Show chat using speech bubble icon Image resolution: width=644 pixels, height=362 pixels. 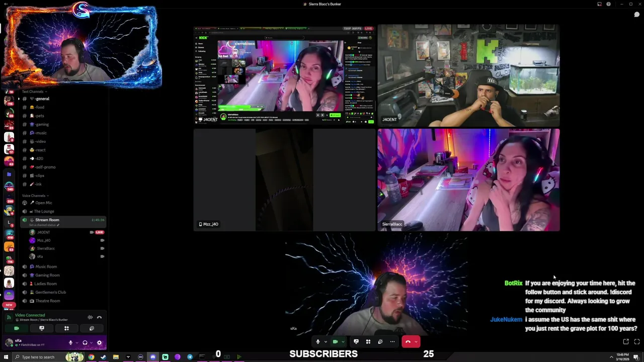tap(636, 15)
